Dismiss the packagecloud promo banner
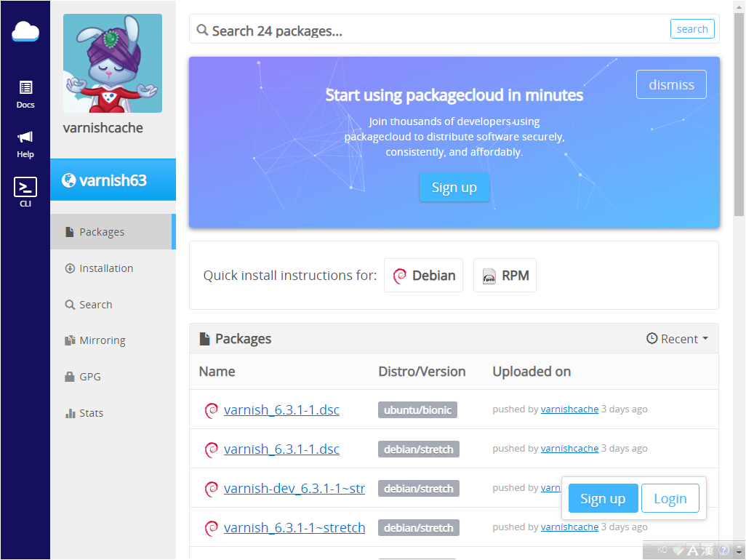 [671, 84]
